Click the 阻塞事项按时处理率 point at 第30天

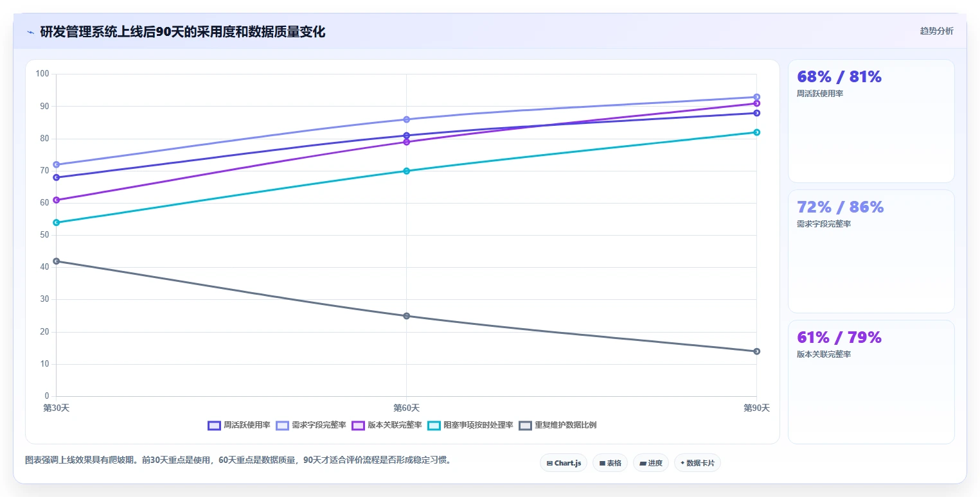tap(56, 222)
